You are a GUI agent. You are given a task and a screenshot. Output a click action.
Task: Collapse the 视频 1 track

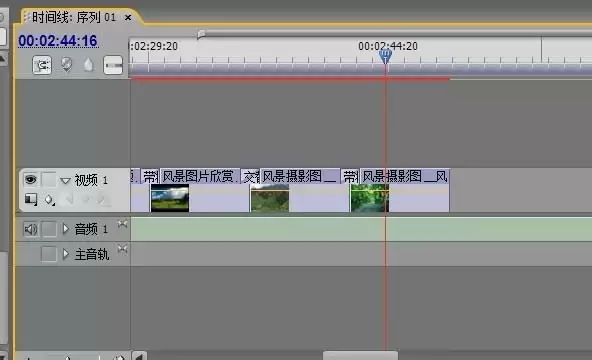(65, 180)
